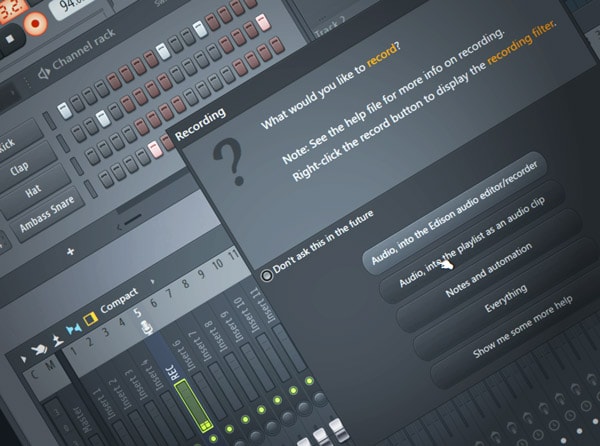This screenshot has width=600, height=446.
Task: Toggle the Clap channel select indicator
Action: [x=63, y=143]
